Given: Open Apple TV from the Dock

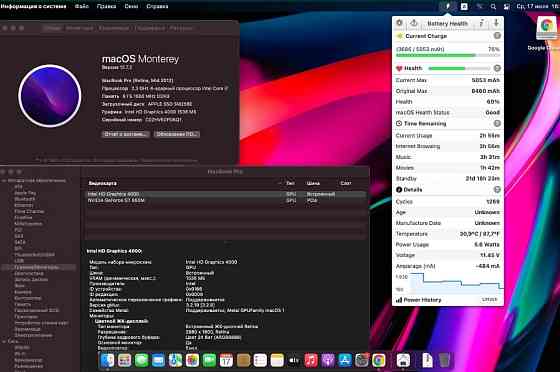Looking at the screenshot, I should coord(294,360).
